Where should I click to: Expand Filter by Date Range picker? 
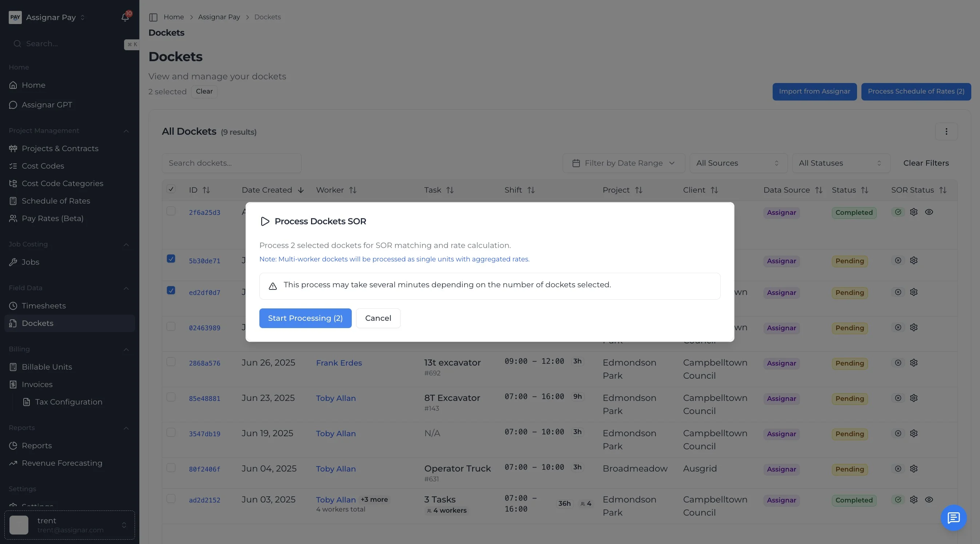[624, 163]
